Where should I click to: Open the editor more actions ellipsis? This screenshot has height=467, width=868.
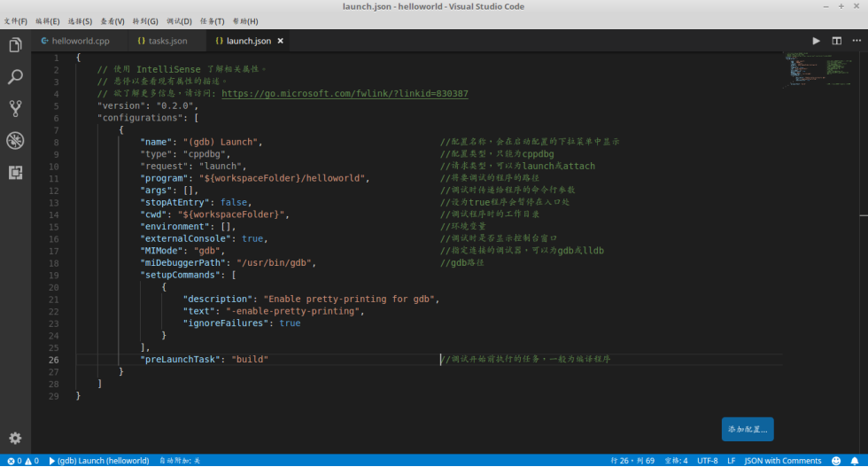click(x=856, y=41)
